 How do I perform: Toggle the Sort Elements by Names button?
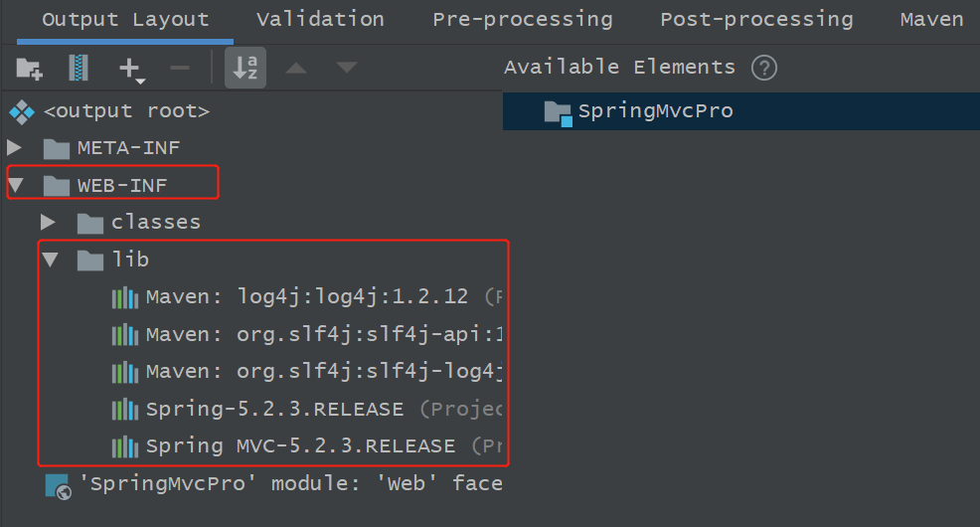tap(245, 68)
